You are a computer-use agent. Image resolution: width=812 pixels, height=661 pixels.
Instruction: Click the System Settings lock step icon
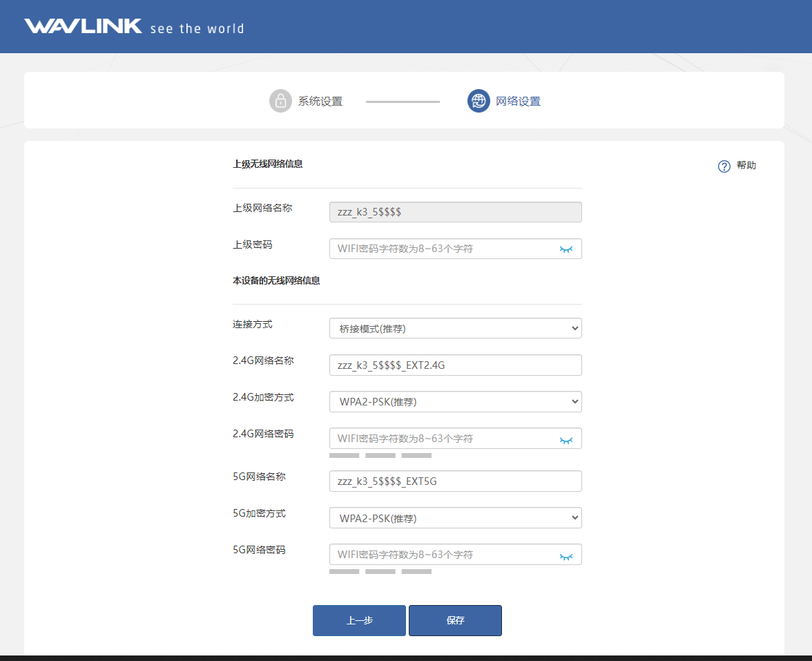click(280, 101)
